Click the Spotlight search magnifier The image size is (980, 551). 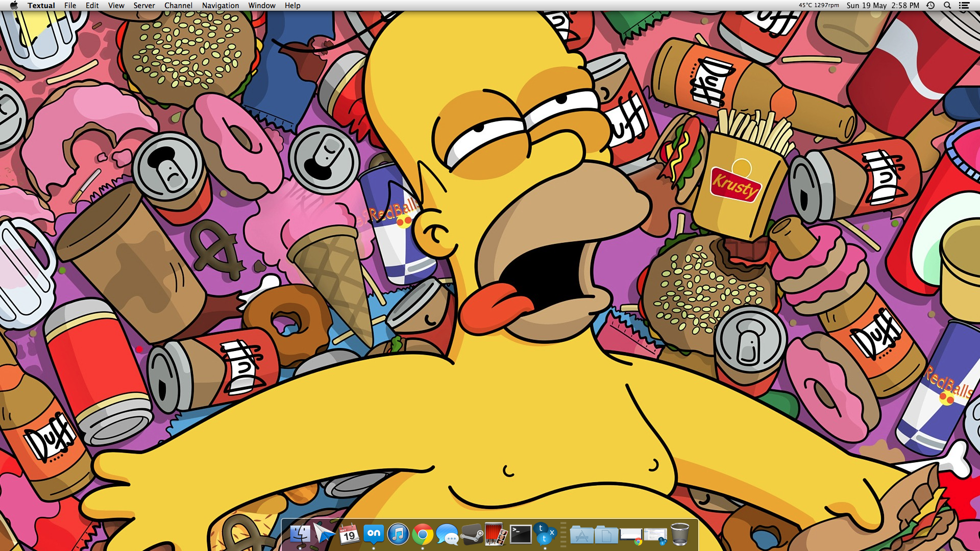tap(947, 6)
